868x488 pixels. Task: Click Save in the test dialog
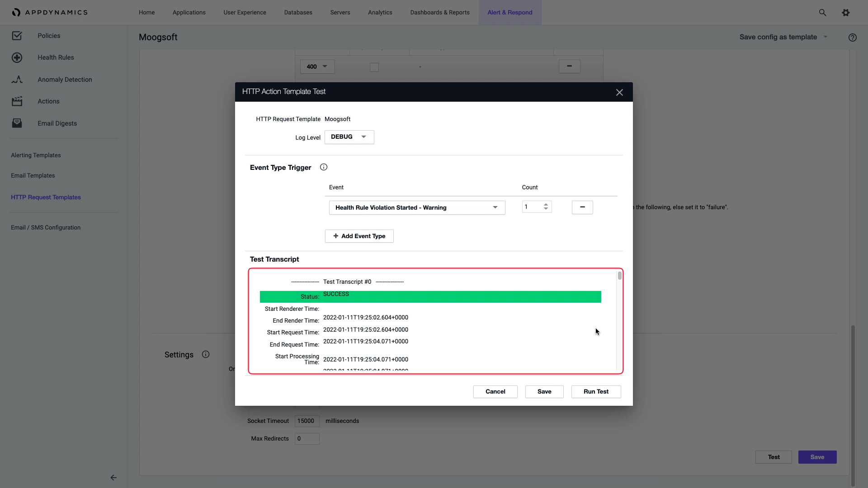[544, 392]
